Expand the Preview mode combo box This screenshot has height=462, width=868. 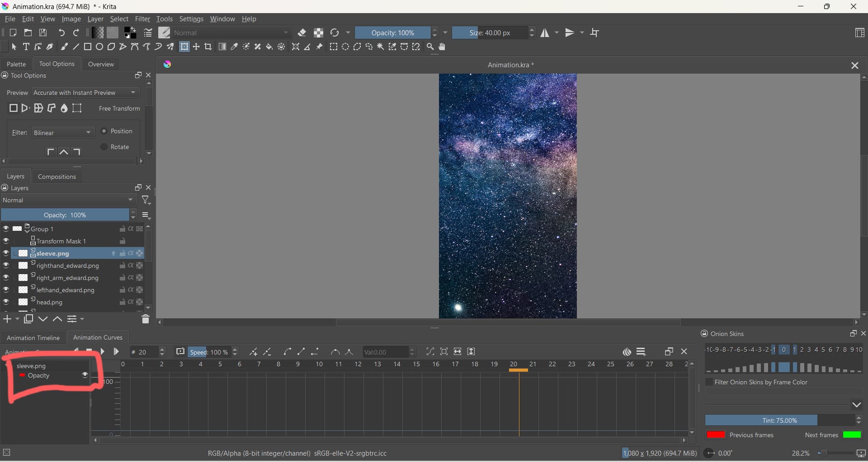pyautogui.click(x=85, y=93)
